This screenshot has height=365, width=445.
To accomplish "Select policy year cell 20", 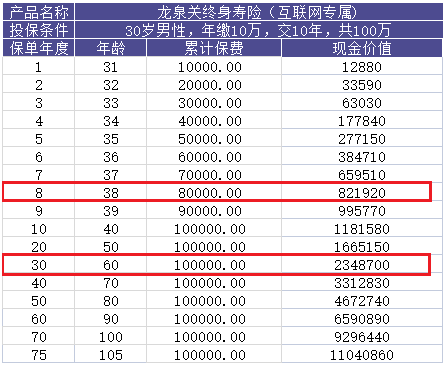I will coord(39,247).
